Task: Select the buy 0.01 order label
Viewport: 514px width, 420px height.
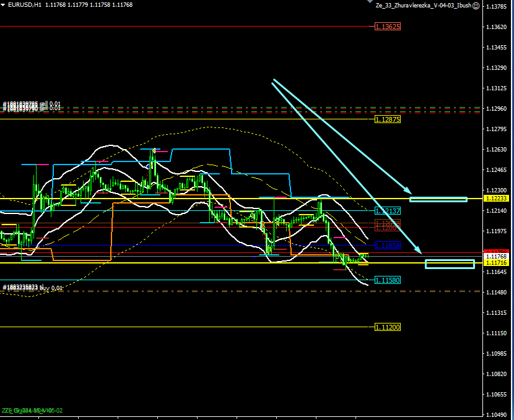Action: [x=32, y=288]
